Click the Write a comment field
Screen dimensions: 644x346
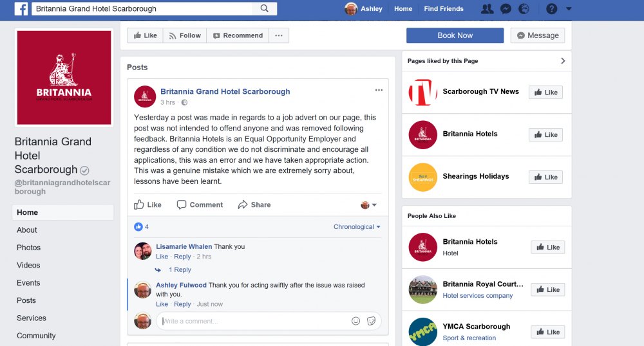coord(269,321)
